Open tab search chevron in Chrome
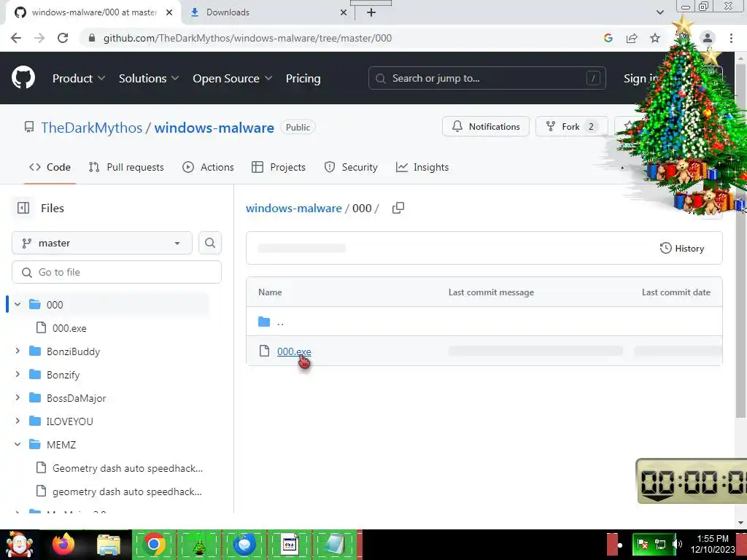This screenshot has height=560, width=747. coord(659,12)
